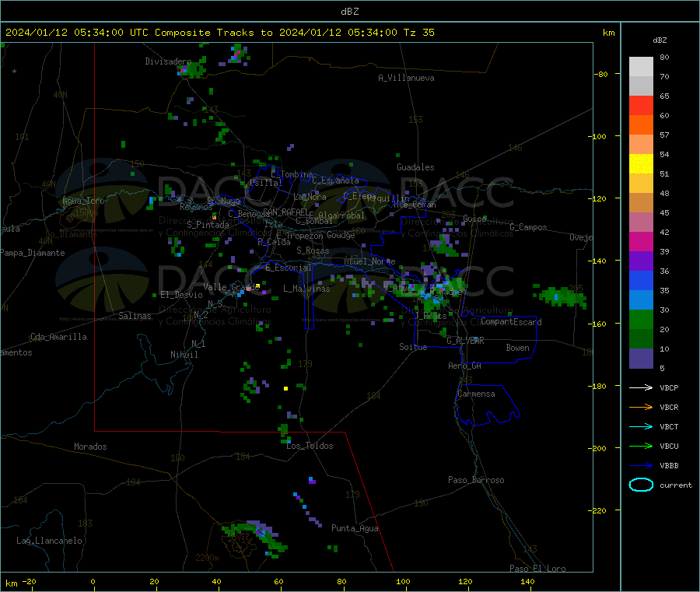Click the 54 dBZ yellow color swatch
Image resolution: width=700 pixels, height=592 pixels.
click(641, 164)
